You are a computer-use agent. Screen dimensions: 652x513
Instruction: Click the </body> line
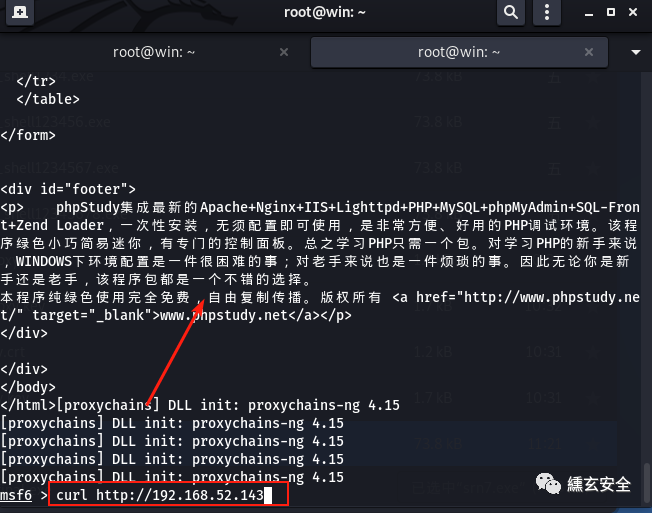28,387
